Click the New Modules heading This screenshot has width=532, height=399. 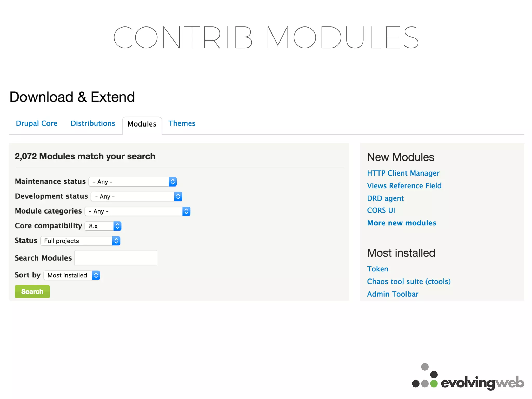click(401, 157)
